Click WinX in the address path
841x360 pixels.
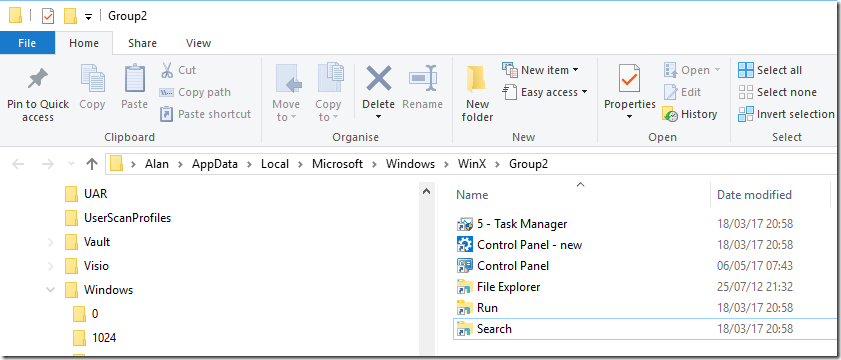click(x=472, y=164)
